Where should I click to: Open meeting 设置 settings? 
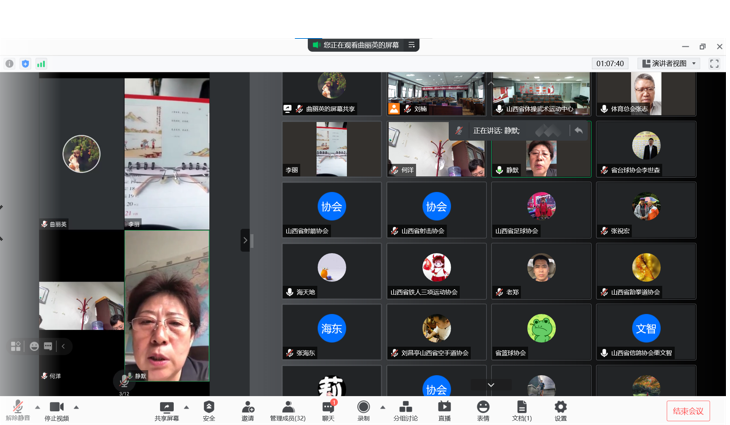(x=560, y=410)
